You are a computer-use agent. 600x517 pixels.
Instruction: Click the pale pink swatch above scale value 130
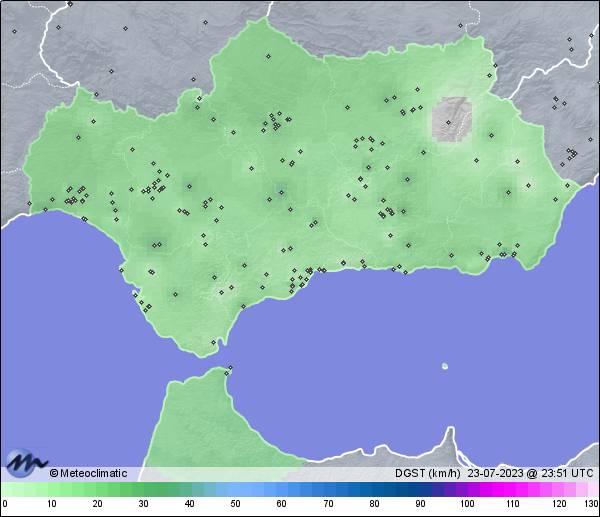[592, 489]
